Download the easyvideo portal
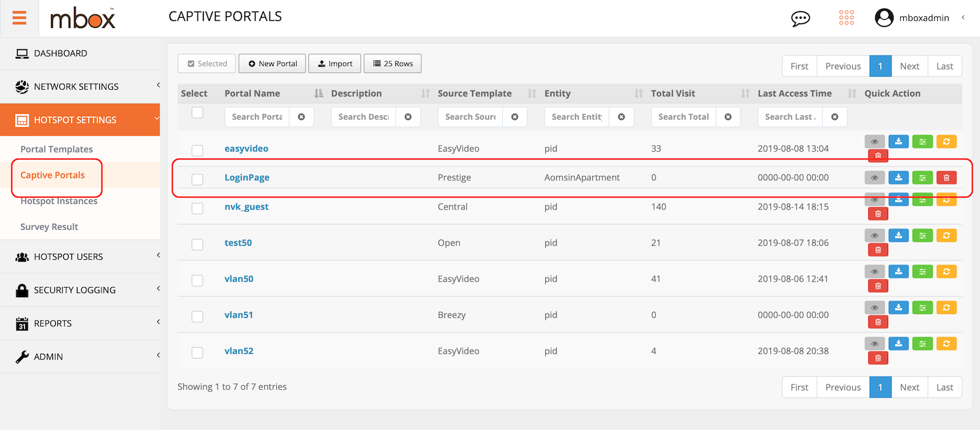This screenshot has width=980, height=430. click(898, 142)
